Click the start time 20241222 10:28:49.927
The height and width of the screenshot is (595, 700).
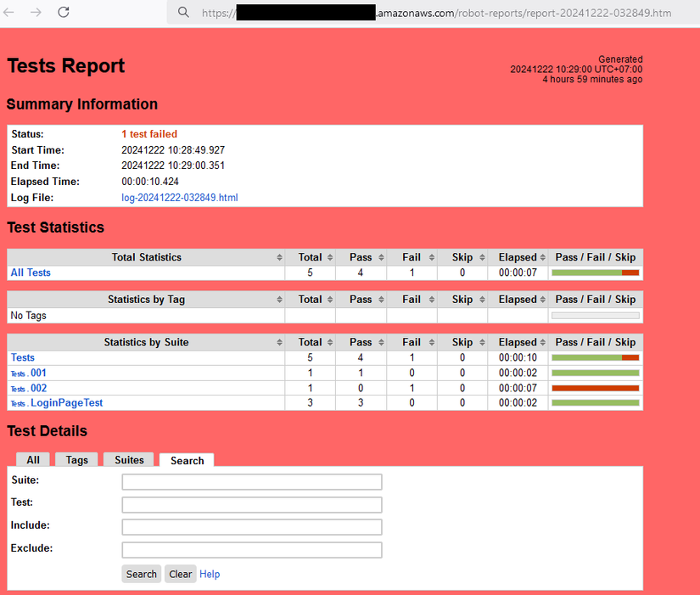tap(173, 150)
